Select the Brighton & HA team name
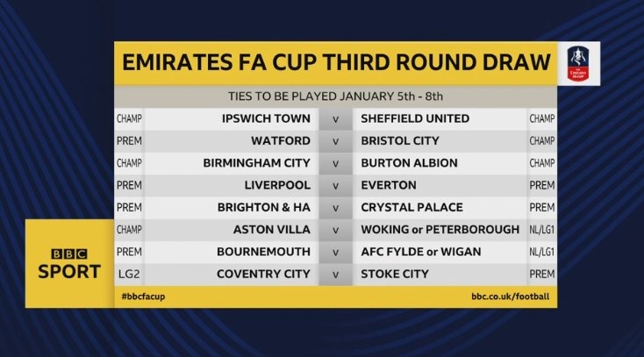This screenshot has width=644, height=357. (x=267, y=208)
